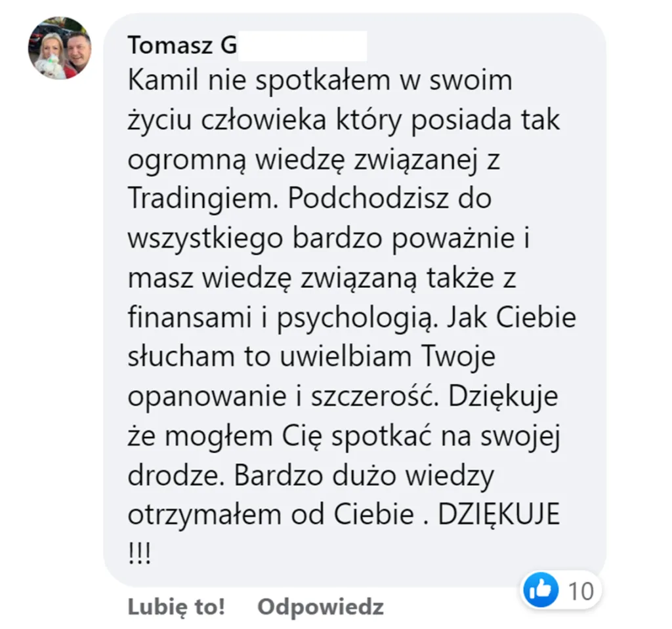The width and height of the screenshot is (672, 629).
Task: Click the word Tradingiem in the comment
Action: click(x=200, y=199)
